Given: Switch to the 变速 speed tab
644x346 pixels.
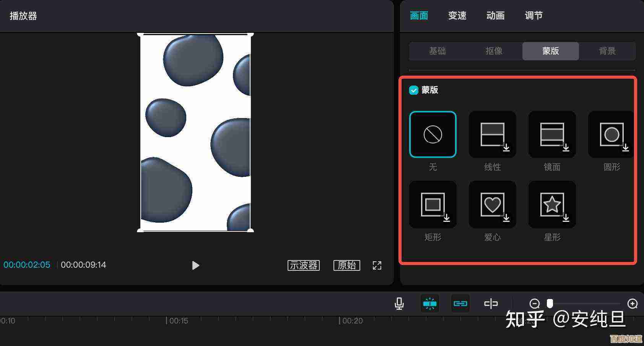Looking at the screenshot, I should pyautogui.click(x=457, y=16).
